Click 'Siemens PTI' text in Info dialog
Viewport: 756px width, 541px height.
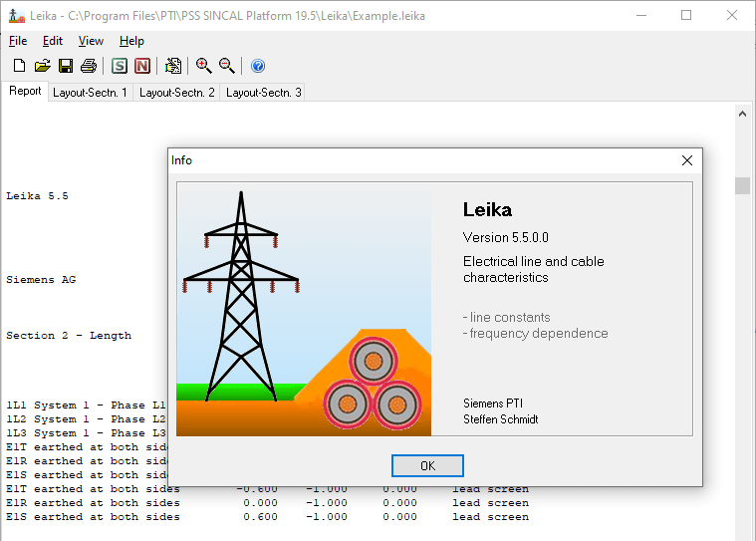(x=493, y=404)
